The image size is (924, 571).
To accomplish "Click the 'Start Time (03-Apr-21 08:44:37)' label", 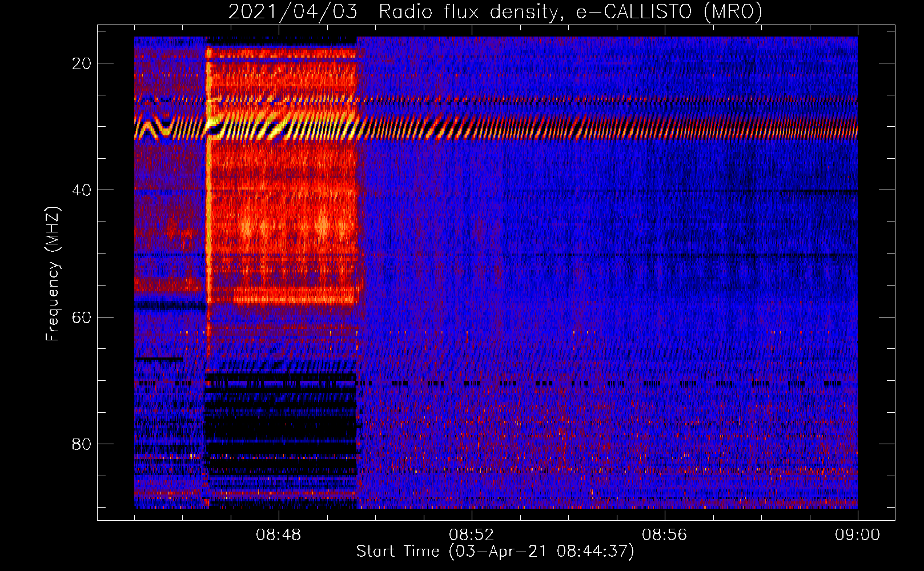I will click(495, 552).
